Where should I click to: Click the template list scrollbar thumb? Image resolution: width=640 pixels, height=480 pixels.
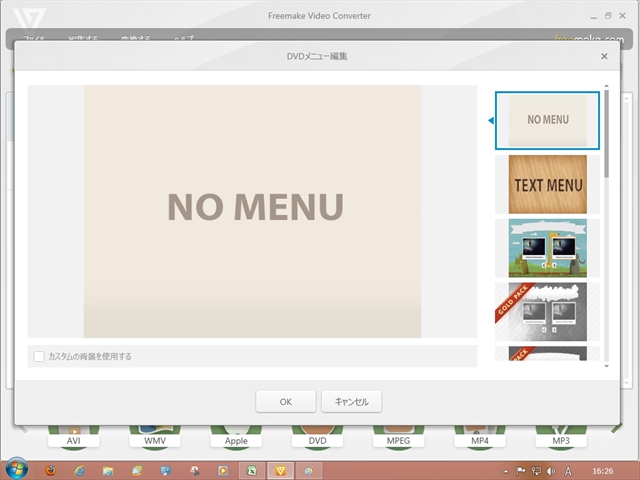[x=606, y=135]
